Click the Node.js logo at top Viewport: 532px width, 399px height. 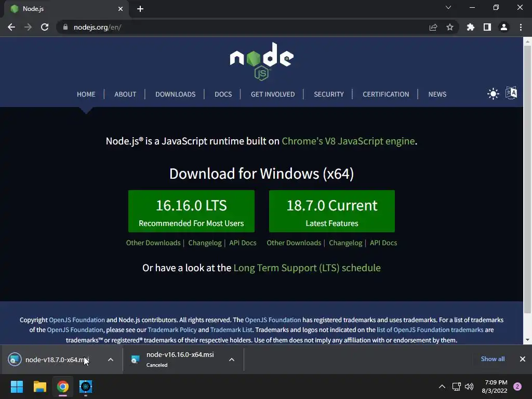point(262,61)
